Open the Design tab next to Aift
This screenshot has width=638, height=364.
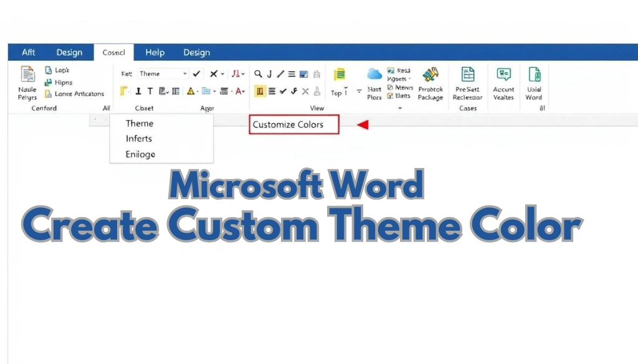pyautogui.click(x=69, y=52)
